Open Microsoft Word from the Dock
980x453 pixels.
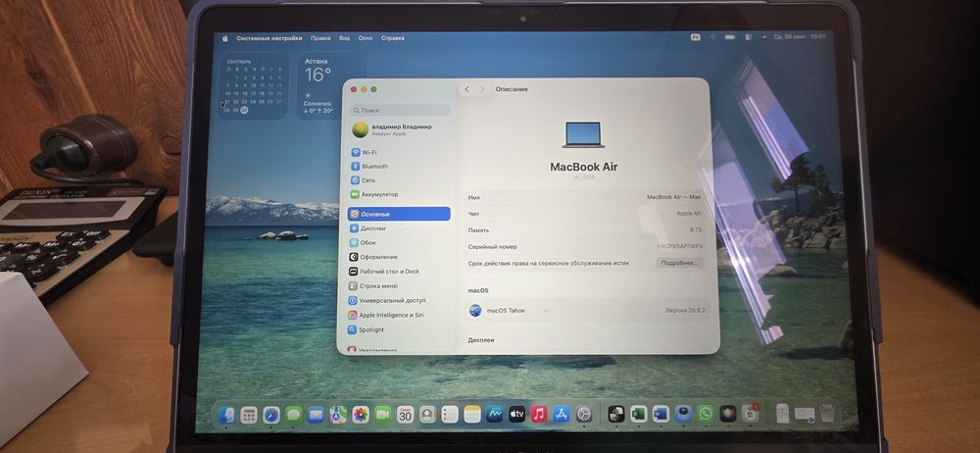pos(661,414)
